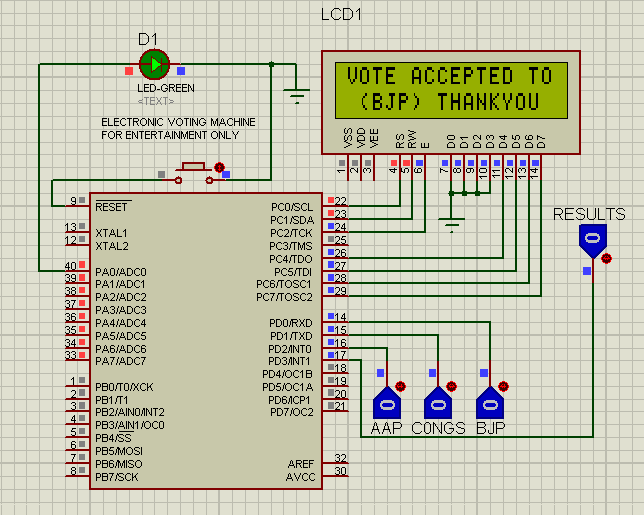Screen dimensions: 644x516
Task: Click the PB0/T0/XCK pin label
Action: coord(124,387)
